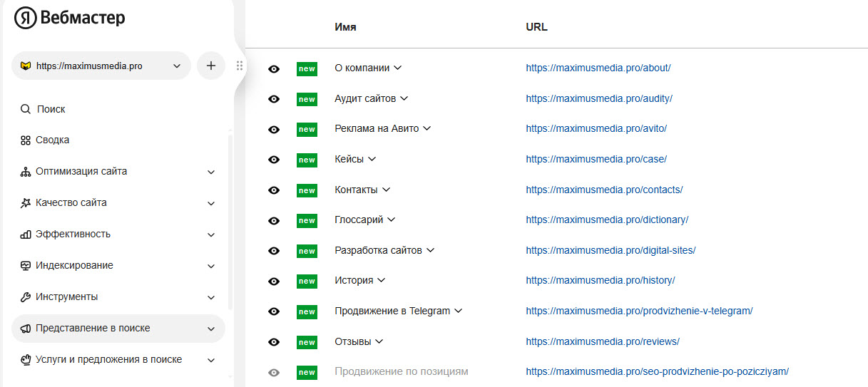Click the magnifier icon beside Поиск
This screenshot has height=387, width=868.
pyautogui.click(x=26, y=109)
